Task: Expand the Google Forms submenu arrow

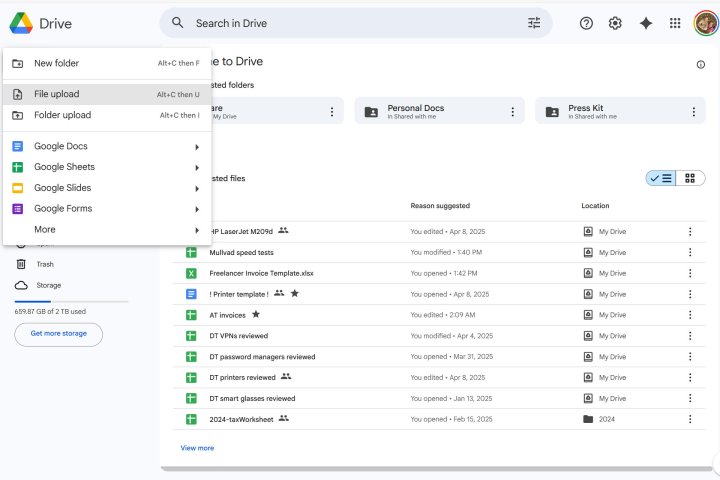Action: click(x=197, y=209)
